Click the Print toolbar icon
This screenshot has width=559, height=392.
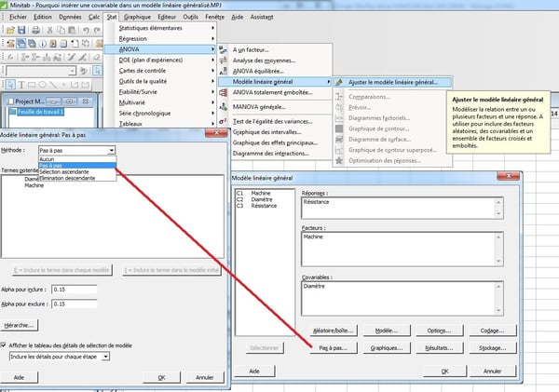(34, 31)
